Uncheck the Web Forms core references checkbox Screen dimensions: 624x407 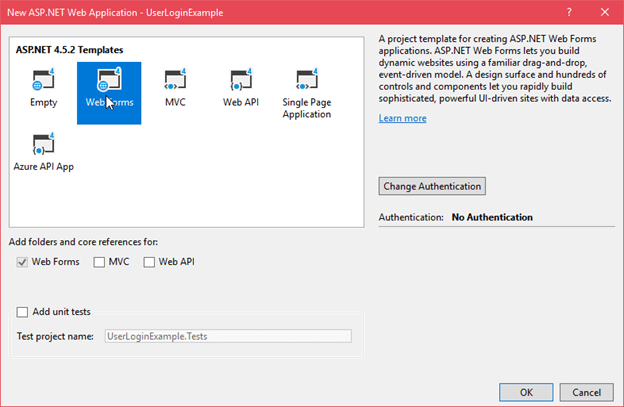23,262
